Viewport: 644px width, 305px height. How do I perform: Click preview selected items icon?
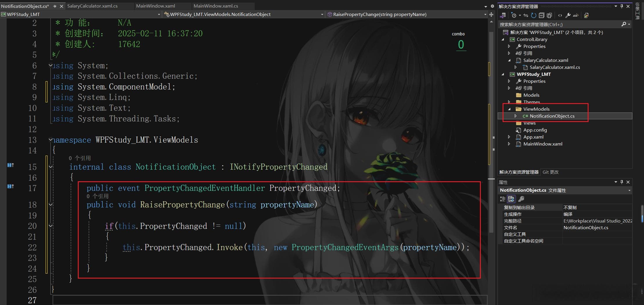tap(576, 15)
